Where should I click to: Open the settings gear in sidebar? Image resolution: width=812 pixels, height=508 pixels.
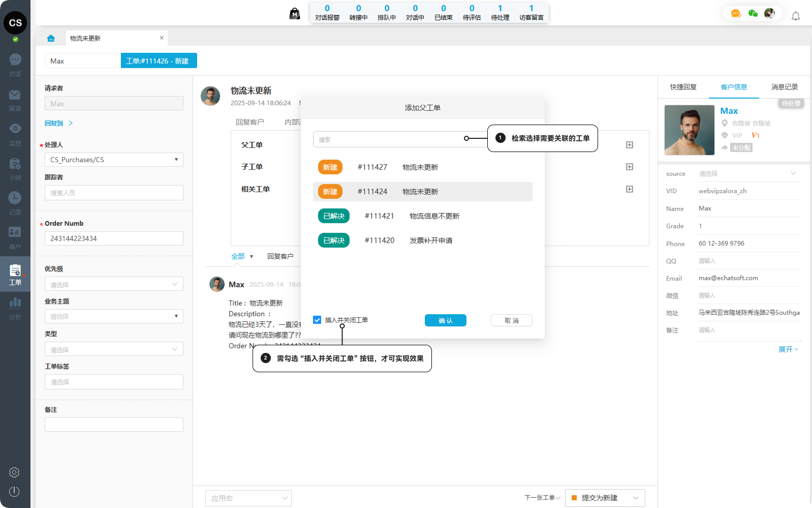click(x=14, y=472)
